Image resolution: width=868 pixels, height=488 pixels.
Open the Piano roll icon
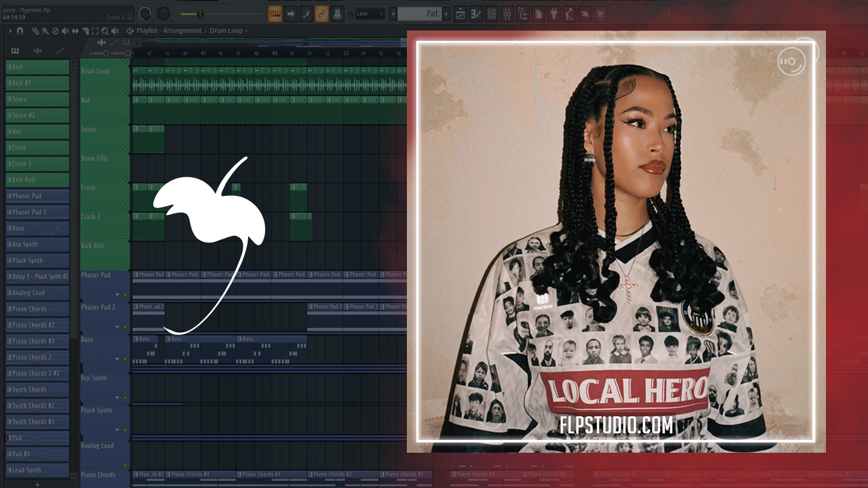pos(475,14)
